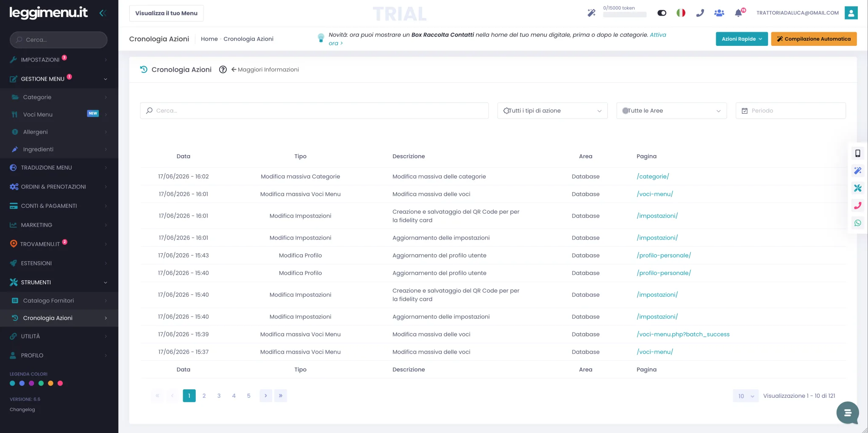
Task: Jump to the last page with double arrow
Action: pyautogui.click(x=281, y=396)
